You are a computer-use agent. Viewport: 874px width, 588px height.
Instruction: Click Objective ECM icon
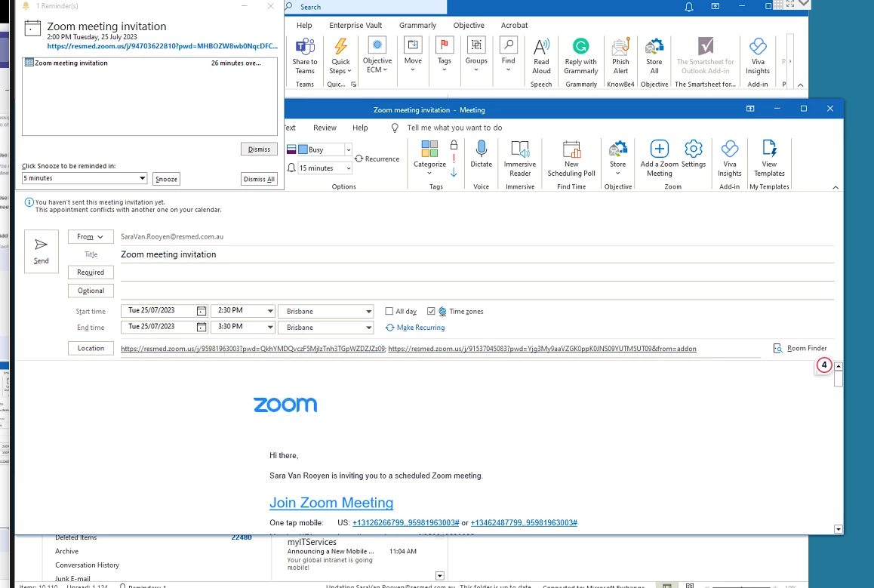click(377, 55)
